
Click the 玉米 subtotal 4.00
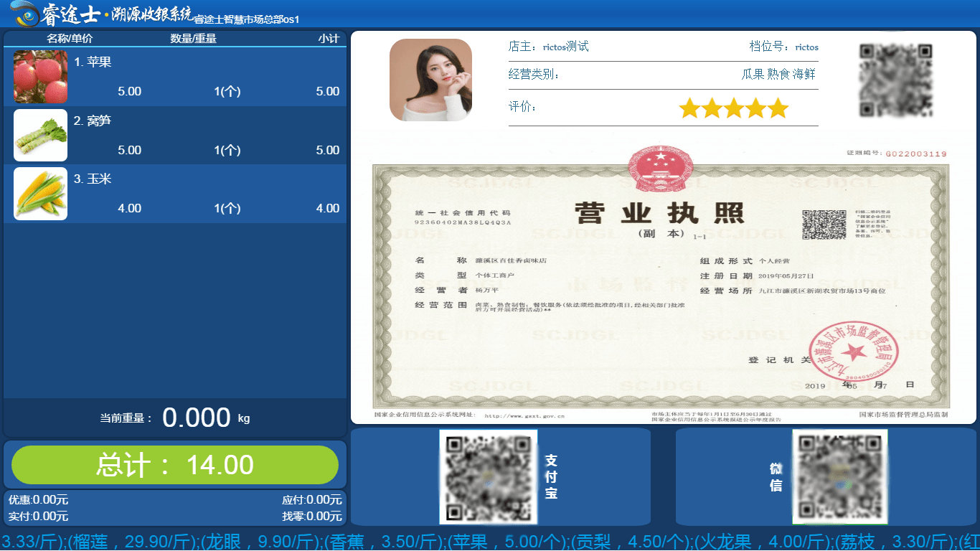328,208
